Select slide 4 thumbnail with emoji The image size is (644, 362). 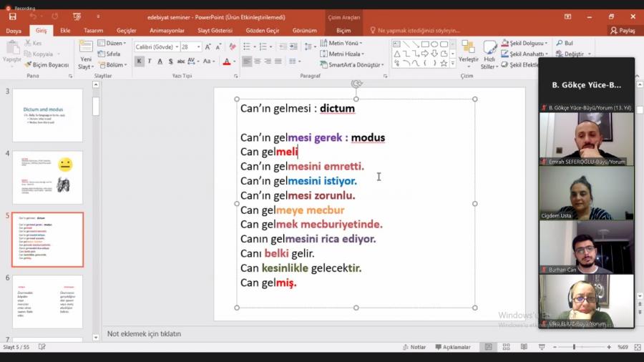(47, 176)
